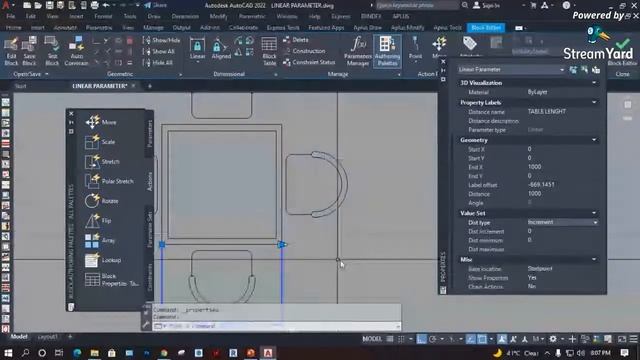Toggle ortho mode in status bar
This screenshot has height=360, width=640.
(x=422, y=339)
